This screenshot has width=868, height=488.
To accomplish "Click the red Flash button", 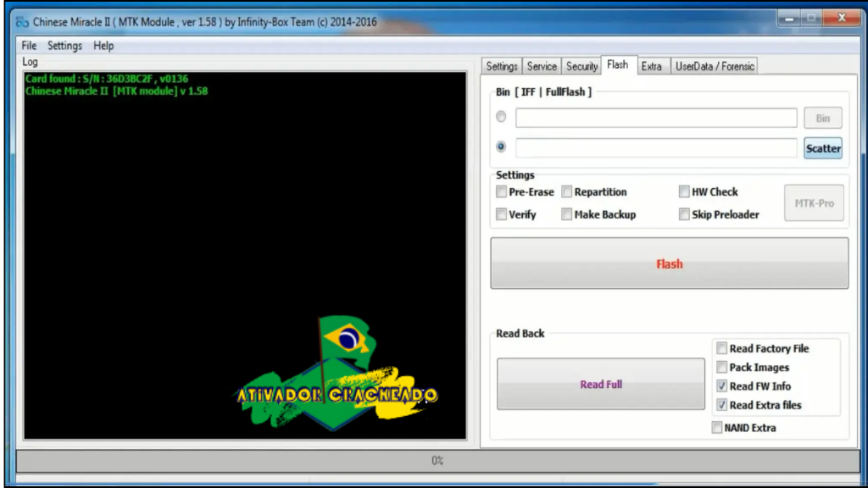I will click(x=670, y=263).
